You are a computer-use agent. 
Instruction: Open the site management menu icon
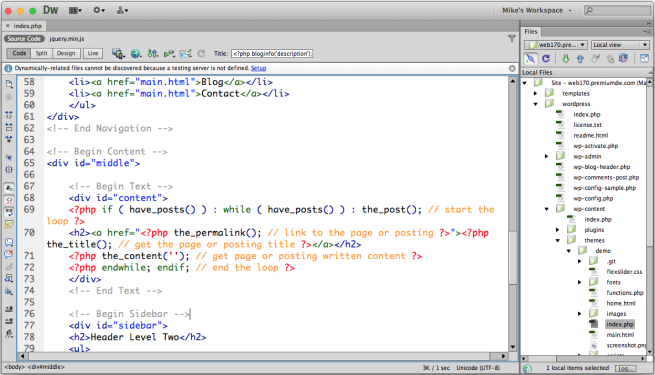click(x=122, y=10)
